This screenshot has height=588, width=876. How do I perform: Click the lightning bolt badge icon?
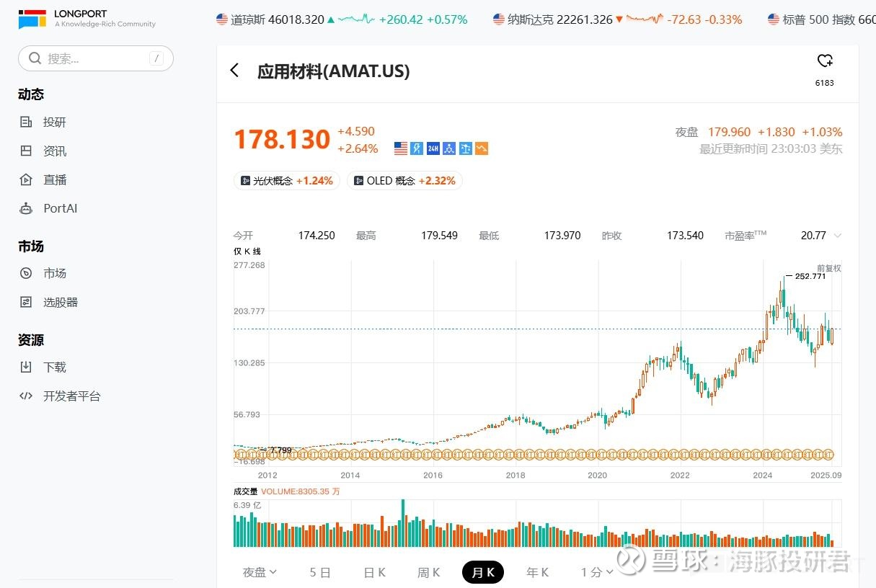coord(417,148)
